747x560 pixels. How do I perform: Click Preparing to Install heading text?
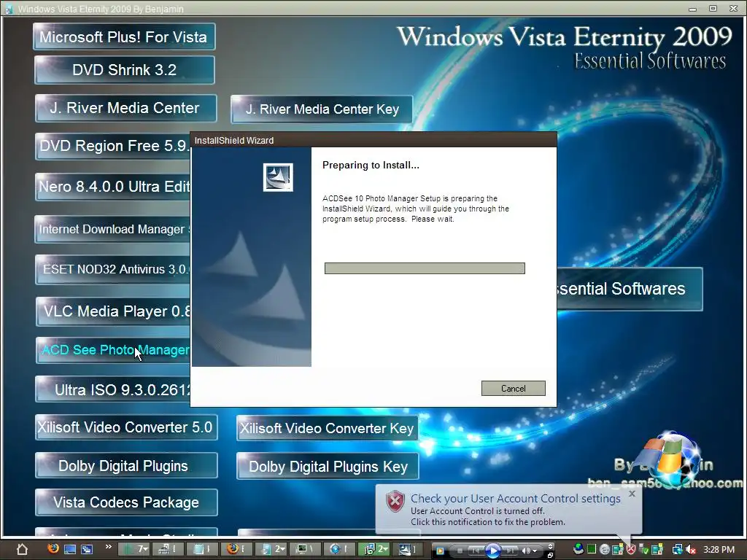[371, 166]
